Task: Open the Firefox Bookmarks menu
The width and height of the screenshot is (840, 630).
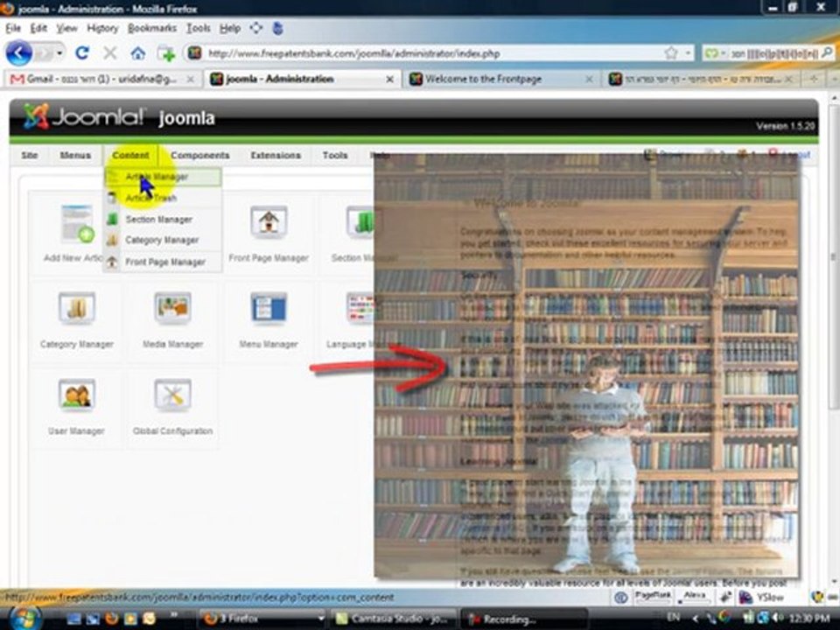Action: [152, 28]
